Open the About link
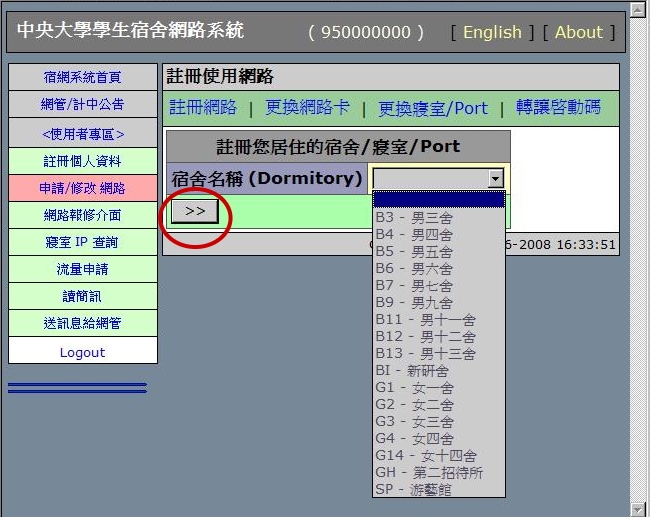 coord(578,32)
